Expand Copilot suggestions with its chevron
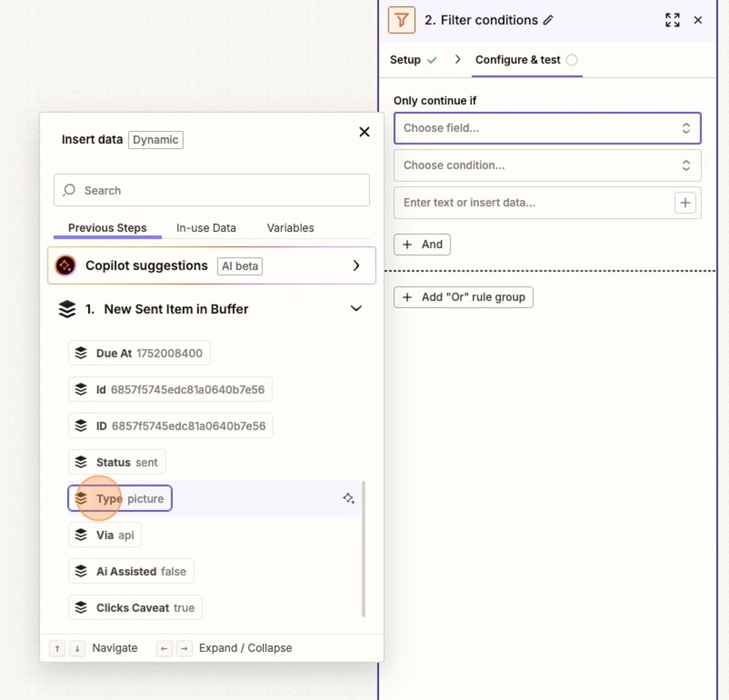Screen dimensions: 729x700 tap(356, 266)
